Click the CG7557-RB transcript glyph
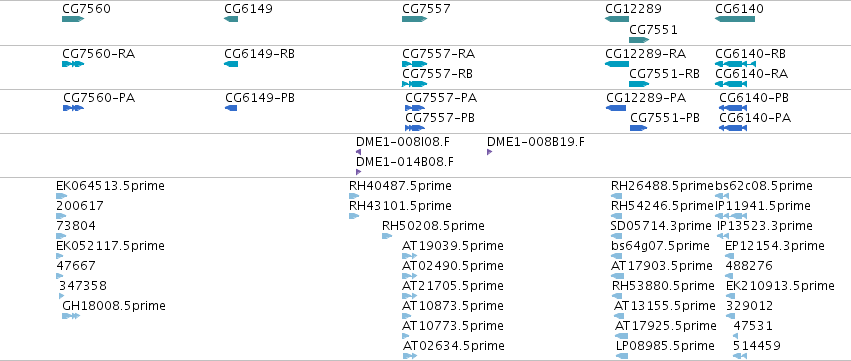The height and width of the screenshot is (361, 851). coord(415,84)
